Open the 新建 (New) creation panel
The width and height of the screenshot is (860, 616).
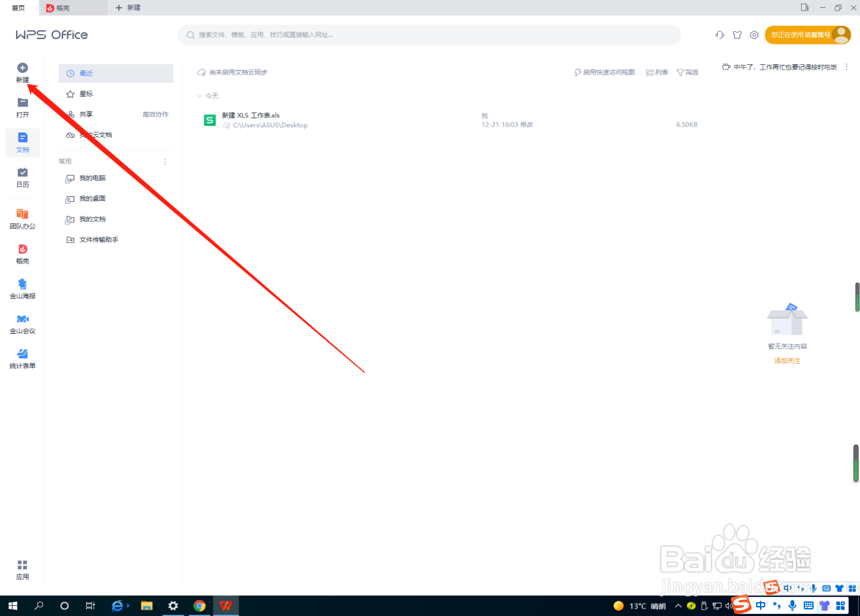[22, 73]
